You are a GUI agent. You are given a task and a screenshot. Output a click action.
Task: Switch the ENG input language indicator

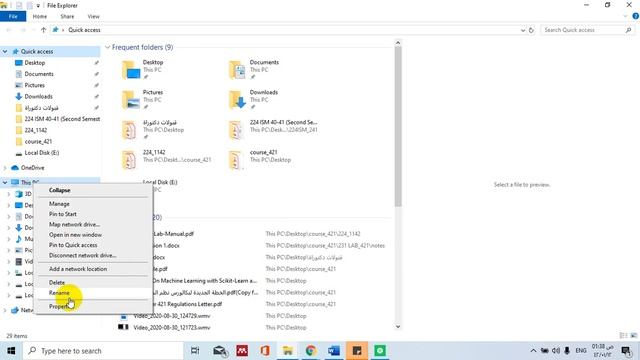[x=581, y=351]
